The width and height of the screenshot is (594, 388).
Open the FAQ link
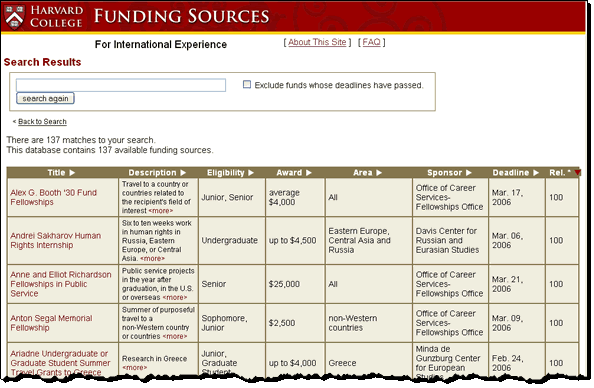pyautogui.click(x=371, y=42)
